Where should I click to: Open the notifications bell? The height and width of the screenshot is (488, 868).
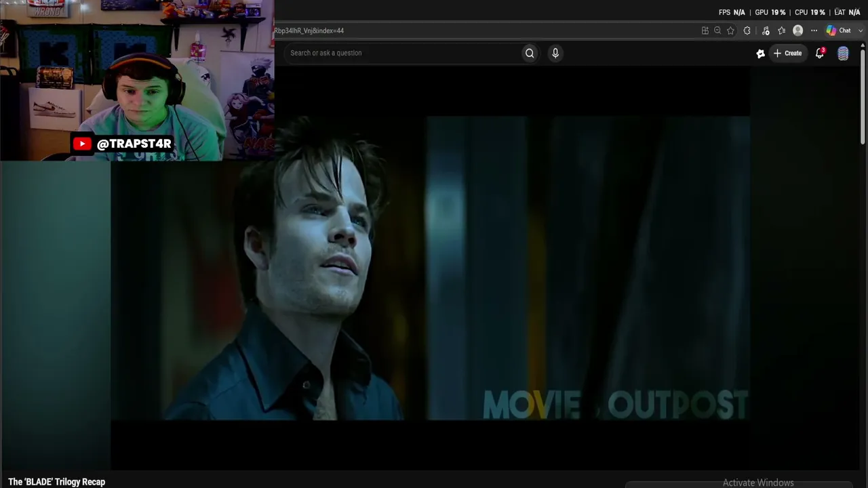click(x=820, y=53)
